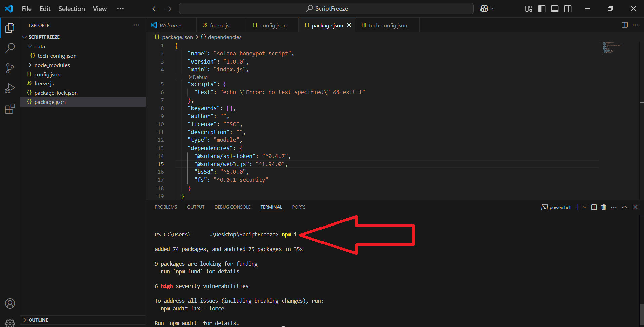Click the "@solana/spl-token" dependency key
644x327 pixels.
[x=225, y=156]
